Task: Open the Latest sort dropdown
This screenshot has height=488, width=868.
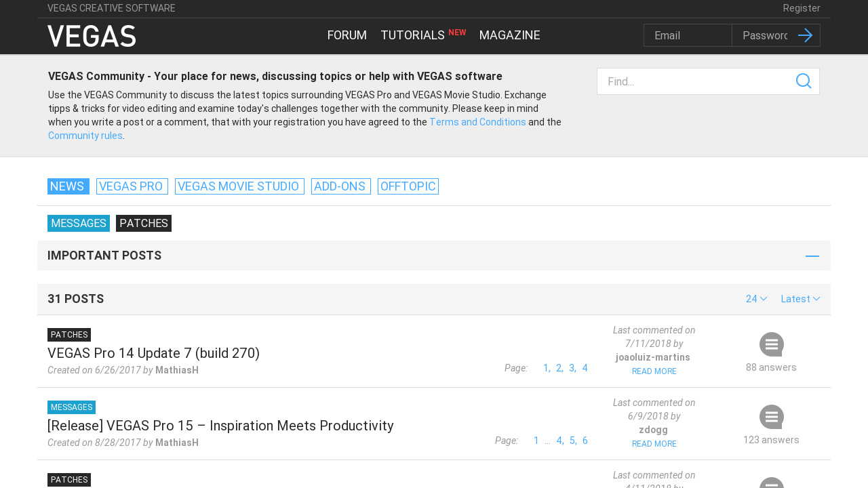Action: point(800,299)
